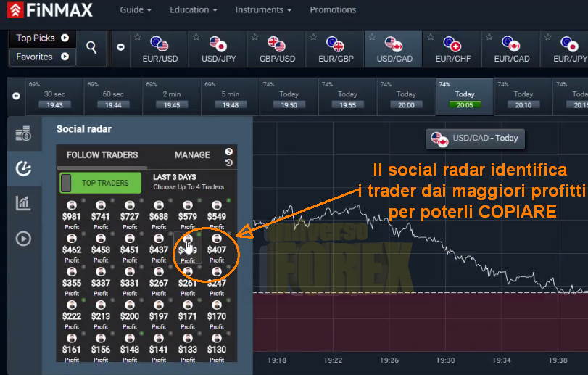Select the EUR/CAD asset
Image resolution: width=588 pixels, height=375 pixels.
click(511, 49)
